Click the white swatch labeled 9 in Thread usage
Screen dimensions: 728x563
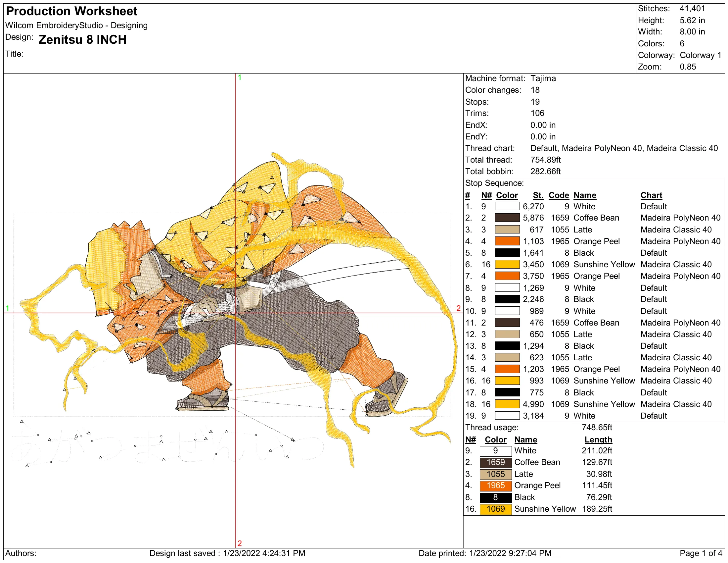495,451
